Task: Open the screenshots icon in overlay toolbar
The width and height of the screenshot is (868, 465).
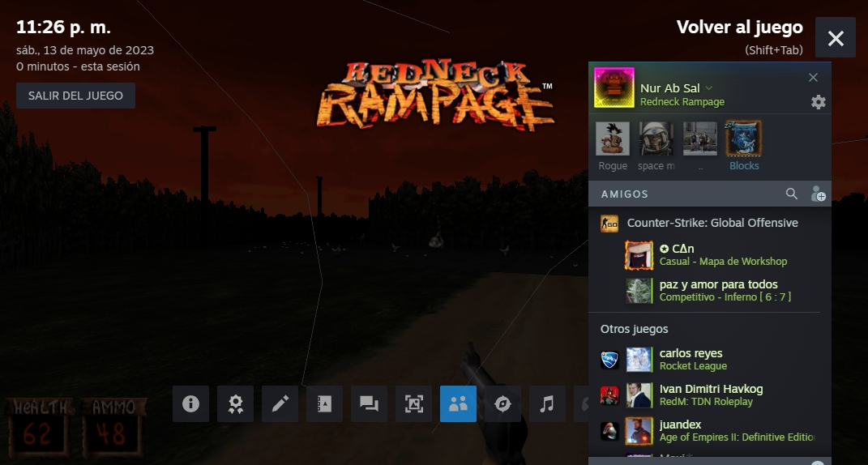Action: 413,403
